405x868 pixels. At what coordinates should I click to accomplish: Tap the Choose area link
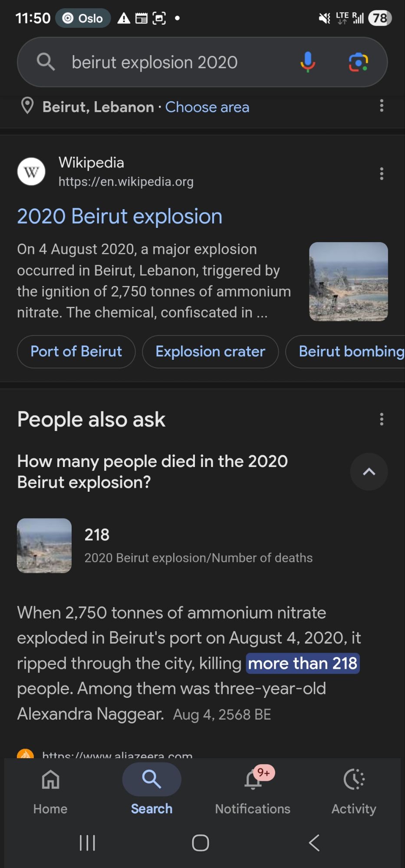point(207,107)
